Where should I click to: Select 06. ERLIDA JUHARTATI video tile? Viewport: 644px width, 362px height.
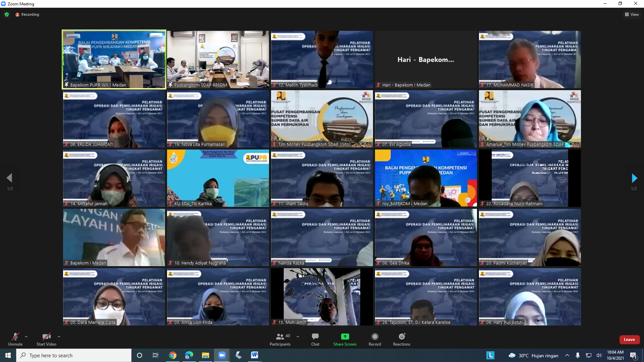point(114,119)
